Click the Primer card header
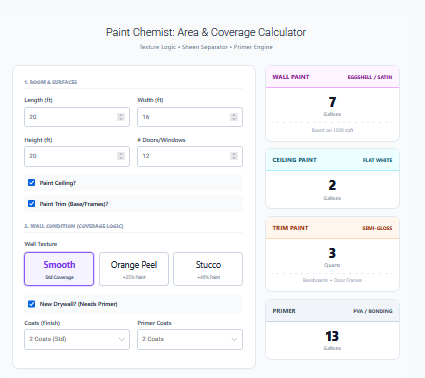 tap(332, 311)
